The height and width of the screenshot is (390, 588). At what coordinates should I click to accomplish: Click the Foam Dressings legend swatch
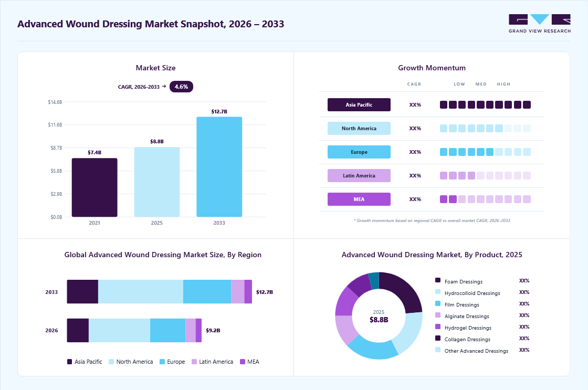click(438, 280)
